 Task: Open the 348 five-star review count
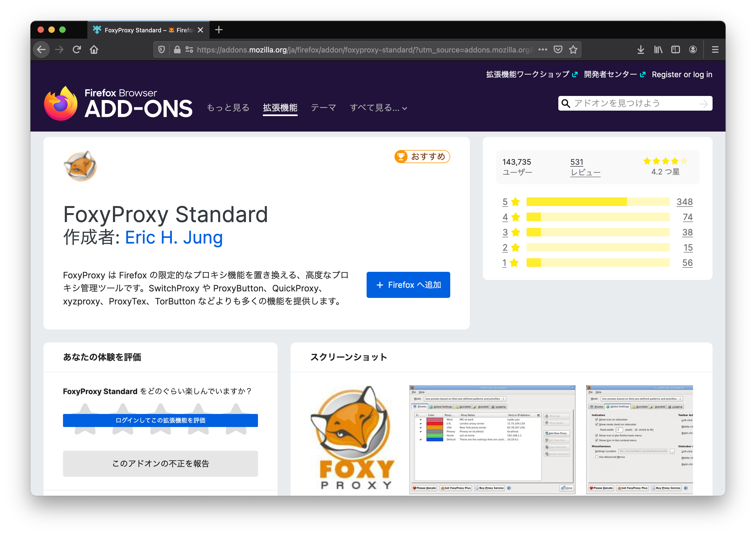(685, 202)
